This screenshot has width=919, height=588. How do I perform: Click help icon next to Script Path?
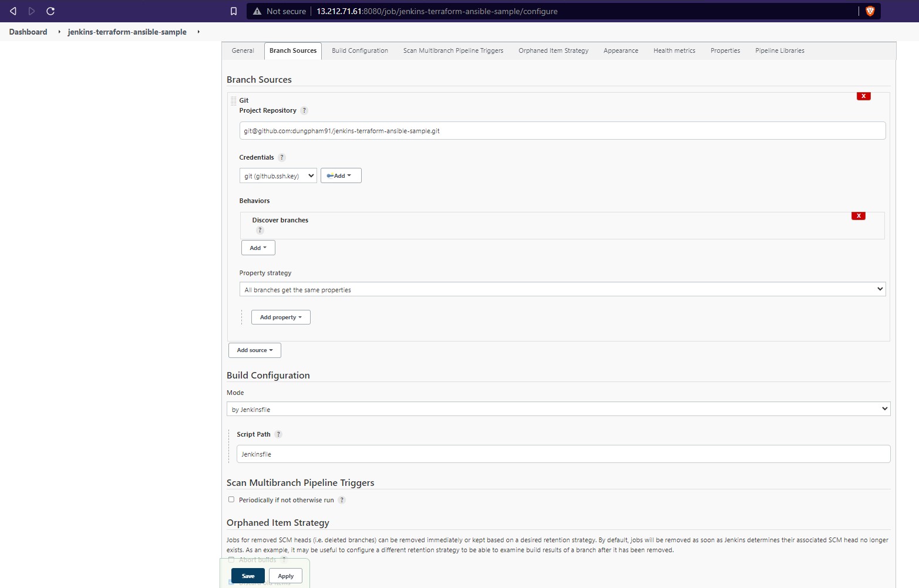[278, 434]
